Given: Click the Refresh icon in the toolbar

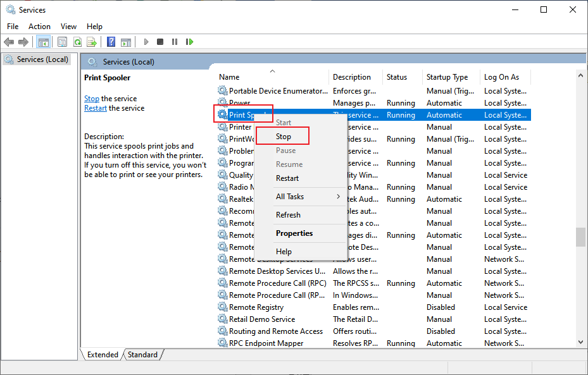Looking at the screenshot, I should click(77, 42).
